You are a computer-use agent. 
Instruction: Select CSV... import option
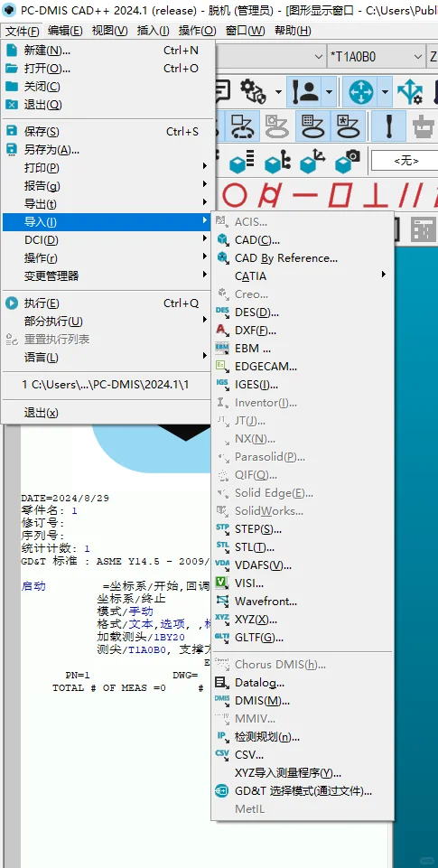303,754
